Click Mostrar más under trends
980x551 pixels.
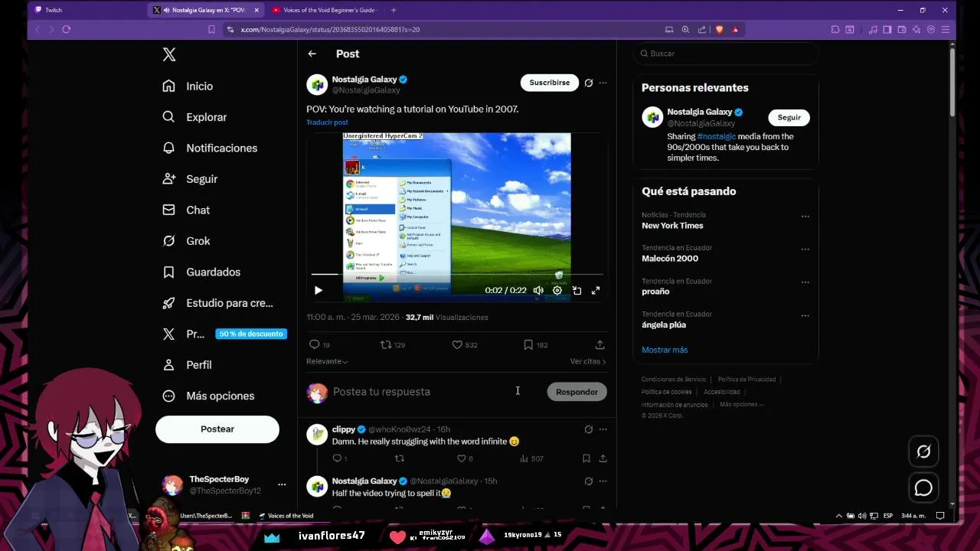tap(665, 350)
